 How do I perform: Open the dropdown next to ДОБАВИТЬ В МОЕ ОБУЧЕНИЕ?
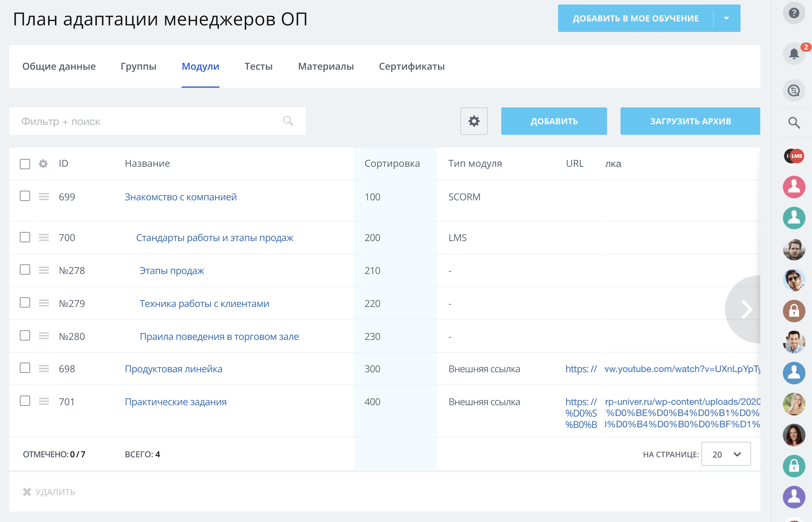726,18
